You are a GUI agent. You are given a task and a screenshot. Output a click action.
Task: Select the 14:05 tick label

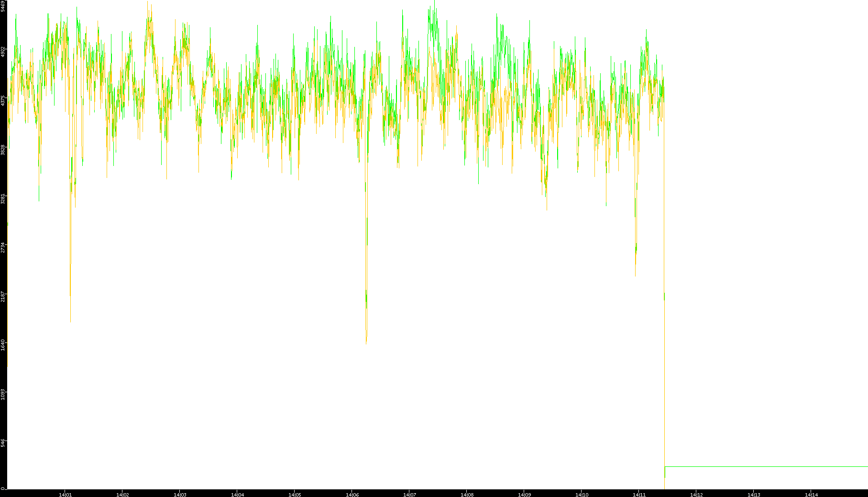tap(295, 495)
